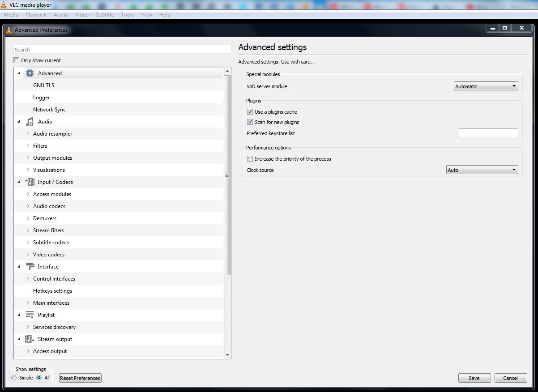
Task: Click the Preferred keystore list text field
Action: pos(488,133)
